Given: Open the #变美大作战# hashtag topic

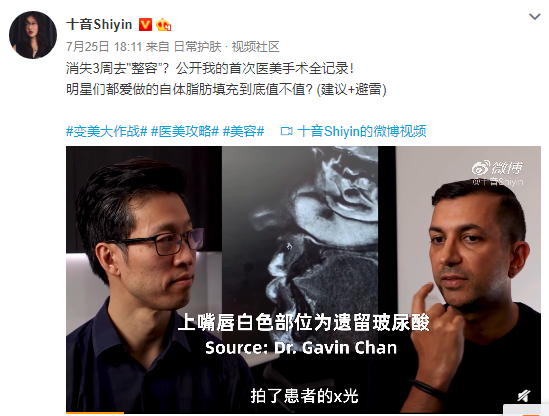Looking at the screenshot, I should [x=107, y=131].
